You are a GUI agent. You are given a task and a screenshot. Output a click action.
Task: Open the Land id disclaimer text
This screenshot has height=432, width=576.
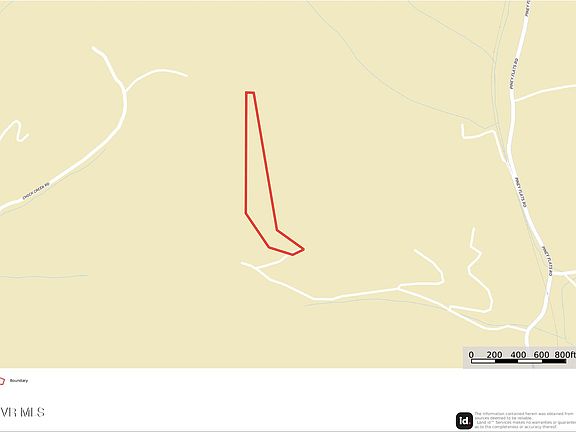click(525, 421)
